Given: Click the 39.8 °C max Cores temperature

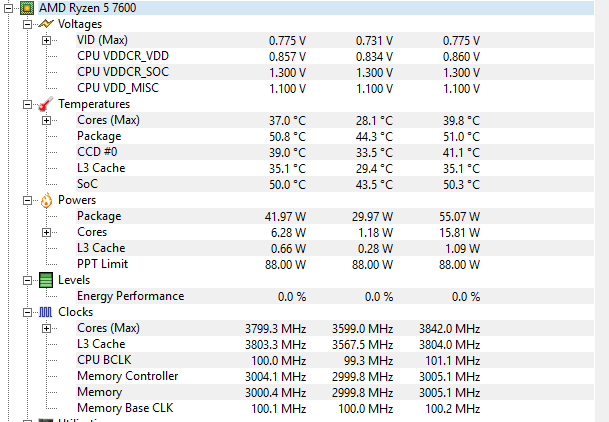Looking at the screenshot, I should pyautogui.click(x=461, y=121).
